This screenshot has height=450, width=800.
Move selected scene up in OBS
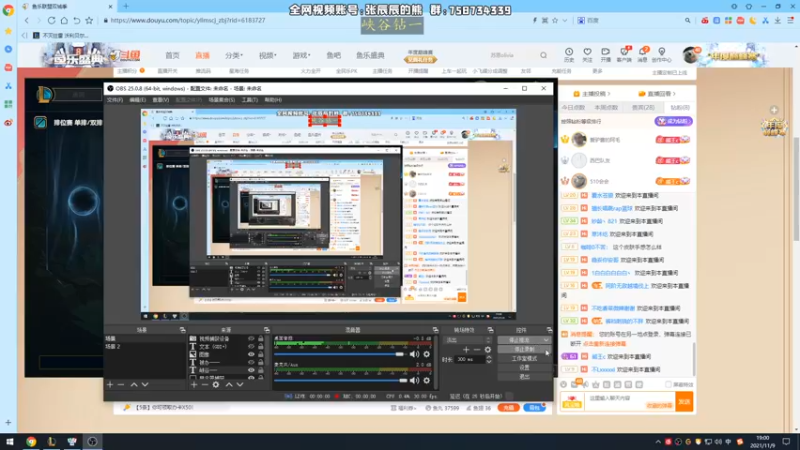click(x=134, y=385)
